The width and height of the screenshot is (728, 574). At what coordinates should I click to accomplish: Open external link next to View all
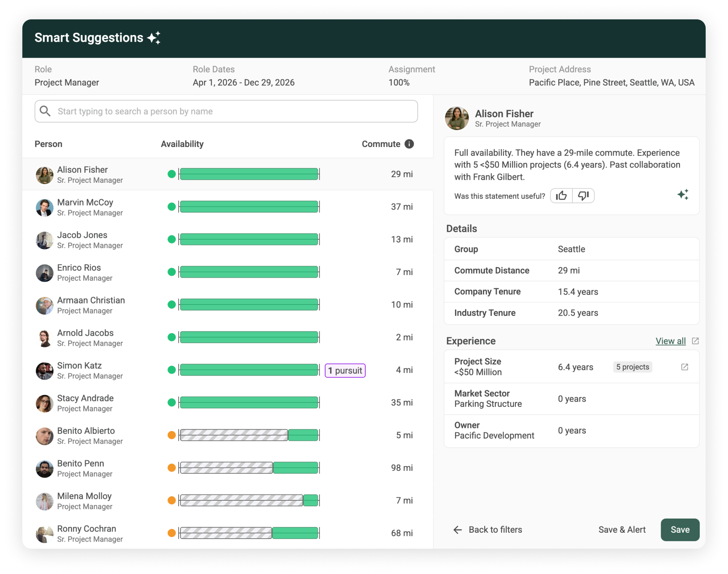click(695, 341)
